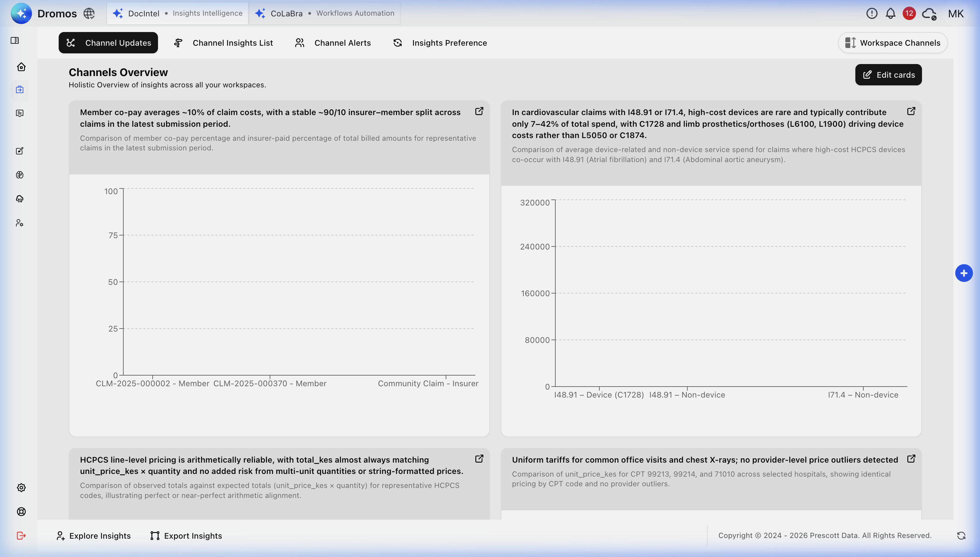Open the compose/edit icon in the sidebar
The width and height of the screenshot is (980, 557).
tap(21, 151)
